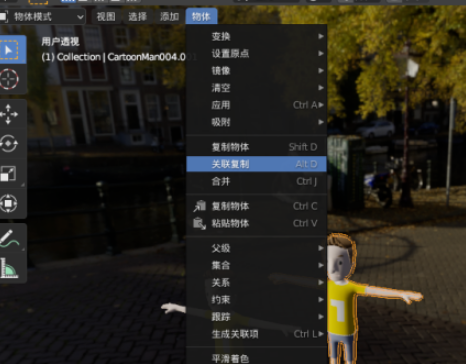Expand the 生成关联项 Ctrl L submenu
The image size is (466, 364).
click(256, 334)
